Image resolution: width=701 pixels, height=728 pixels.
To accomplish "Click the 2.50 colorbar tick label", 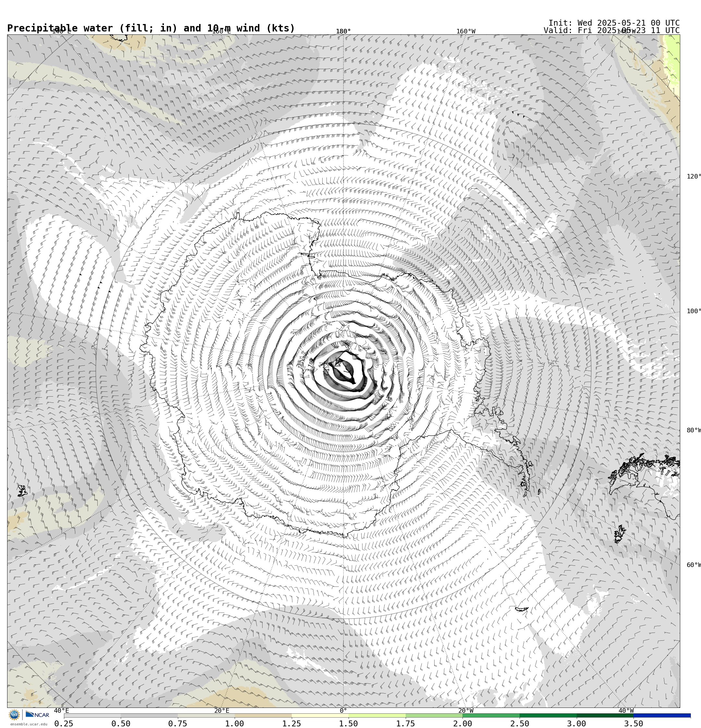I will (520, 723).
